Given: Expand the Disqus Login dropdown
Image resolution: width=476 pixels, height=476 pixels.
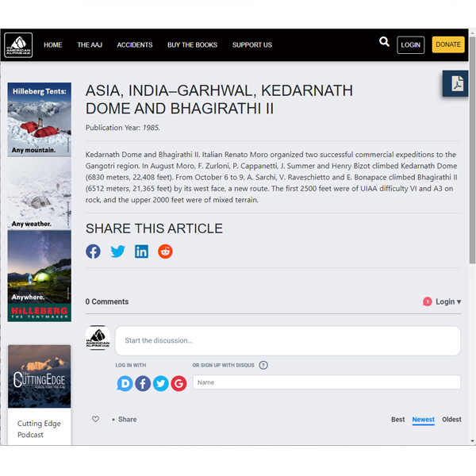Looking at the screenshot, I should click(447, 301).
